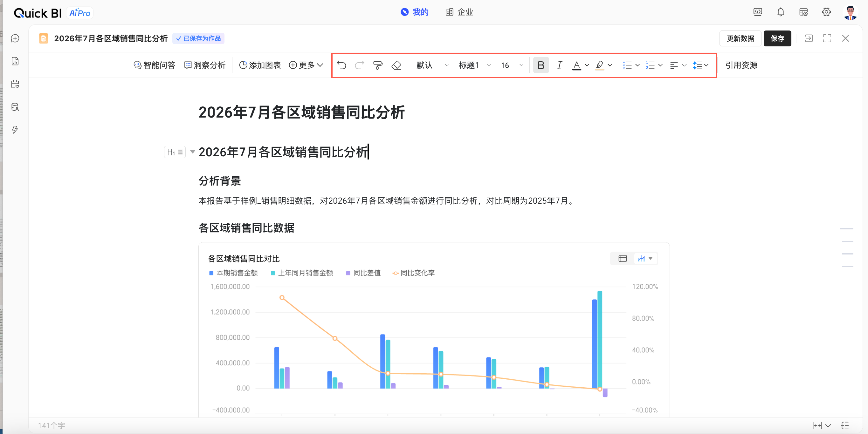This screenshot has width=868, height=434.
Task: Undo the last edit
Action: point(341,65)
